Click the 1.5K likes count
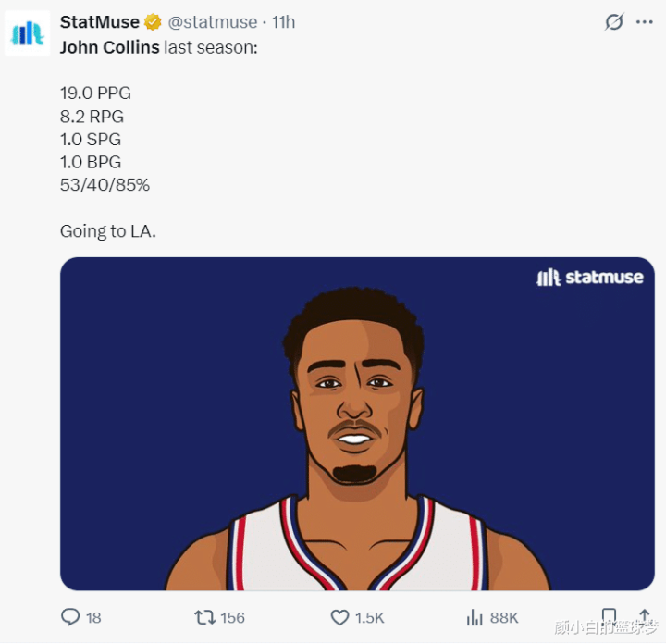Image resolution: width=666 pixels, height=644 pixels. click(370, 618)
